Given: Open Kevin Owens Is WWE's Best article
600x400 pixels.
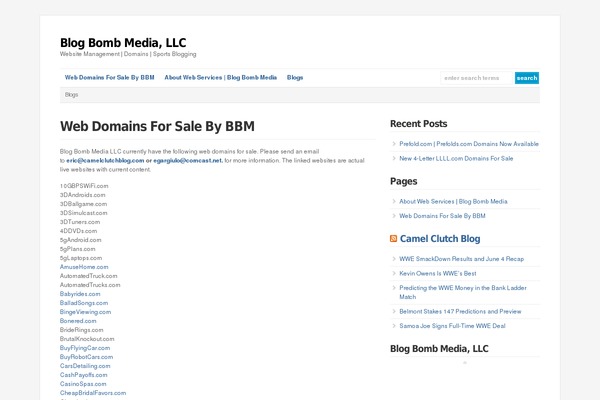Looking at the screenshot, I should 438,274.
